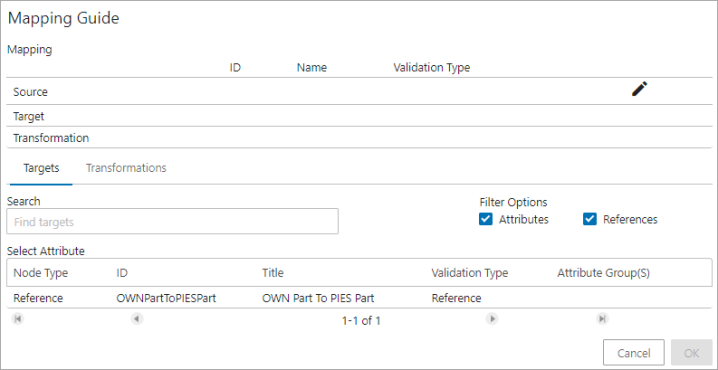Click the Cancel button
Image resolution: width=718 pixels, height=370 pixels.
634,353
